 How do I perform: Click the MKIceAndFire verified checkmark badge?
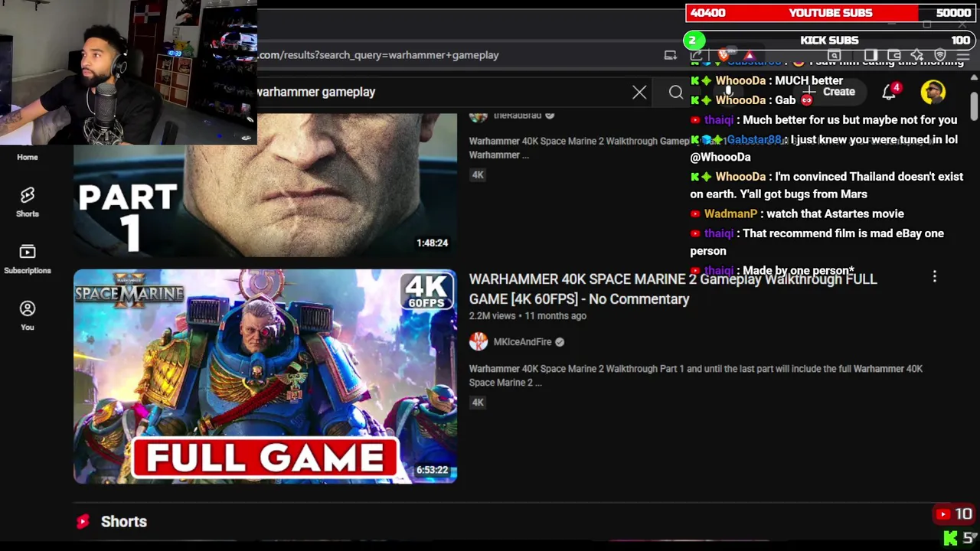pos(560,342)
